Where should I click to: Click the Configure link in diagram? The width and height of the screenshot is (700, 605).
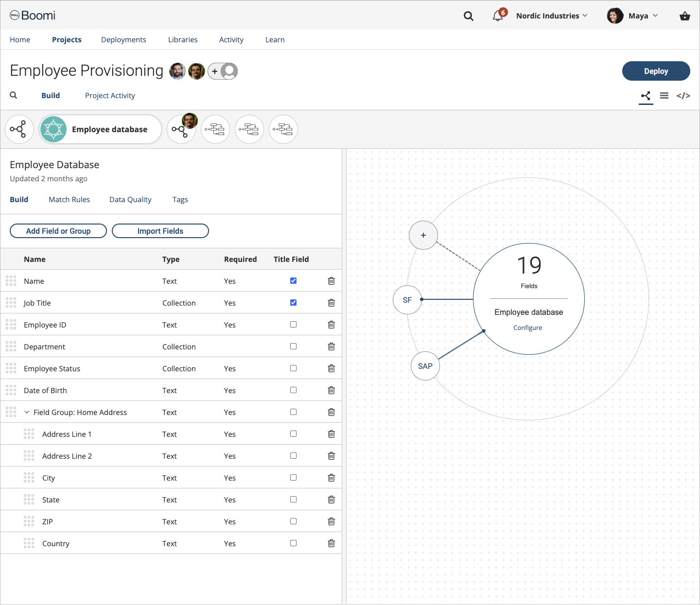point(528,328)
